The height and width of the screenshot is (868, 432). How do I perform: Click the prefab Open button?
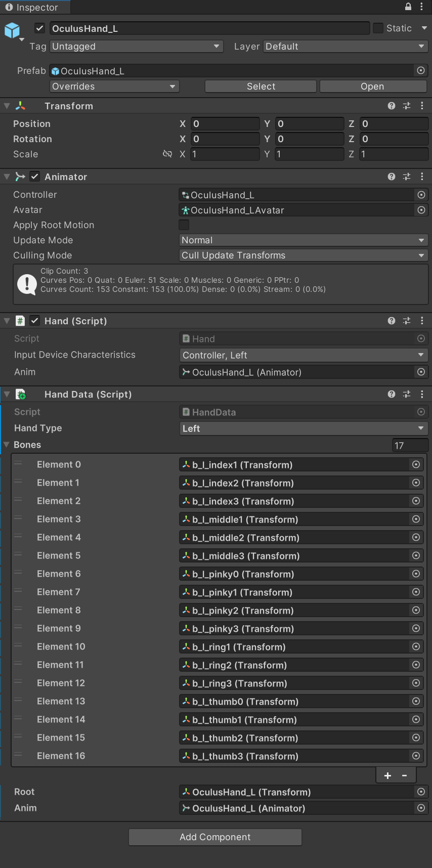tap(373, 86)
